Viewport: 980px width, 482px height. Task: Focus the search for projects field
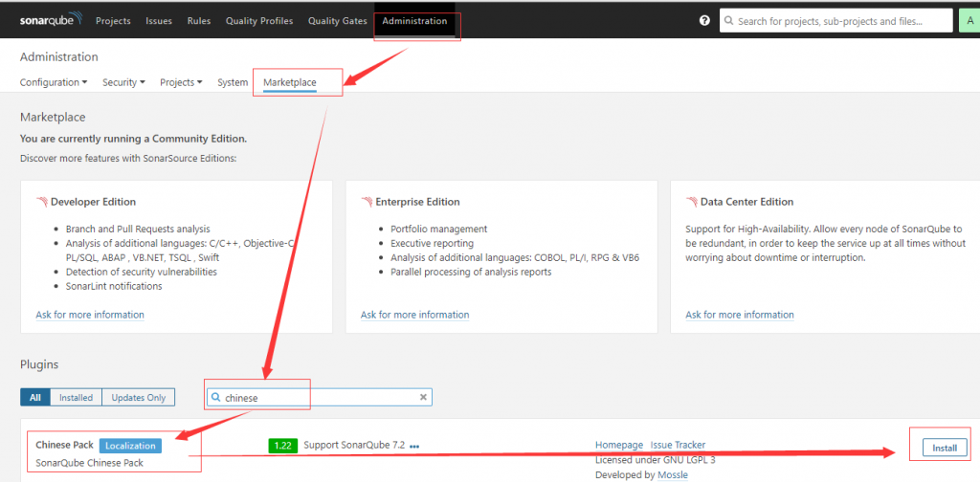[x=836, y=21]
